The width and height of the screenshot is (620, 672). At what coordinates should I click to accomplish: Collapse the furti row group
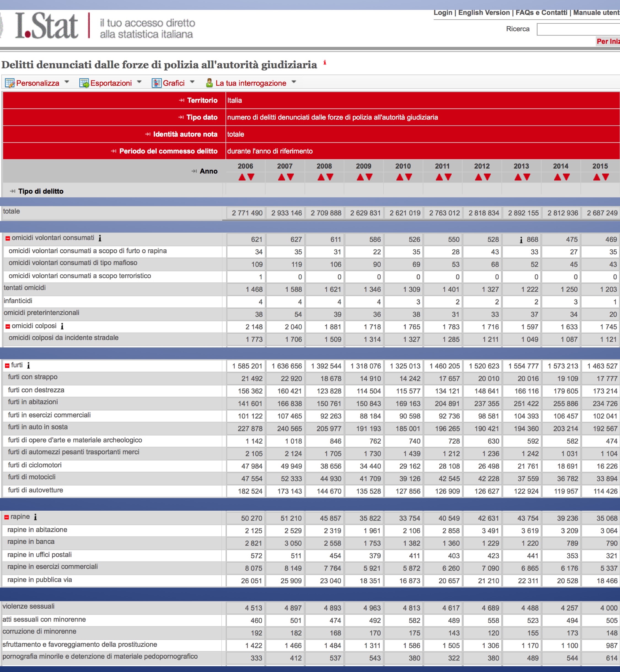pyautogui.click(x=7, y=366)
